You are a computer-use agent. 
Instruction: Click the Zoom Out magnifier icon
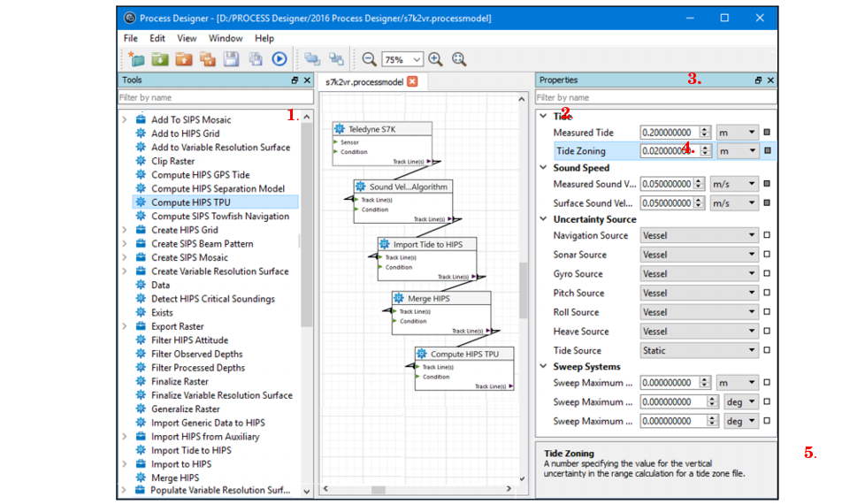[x=369, y=59]
